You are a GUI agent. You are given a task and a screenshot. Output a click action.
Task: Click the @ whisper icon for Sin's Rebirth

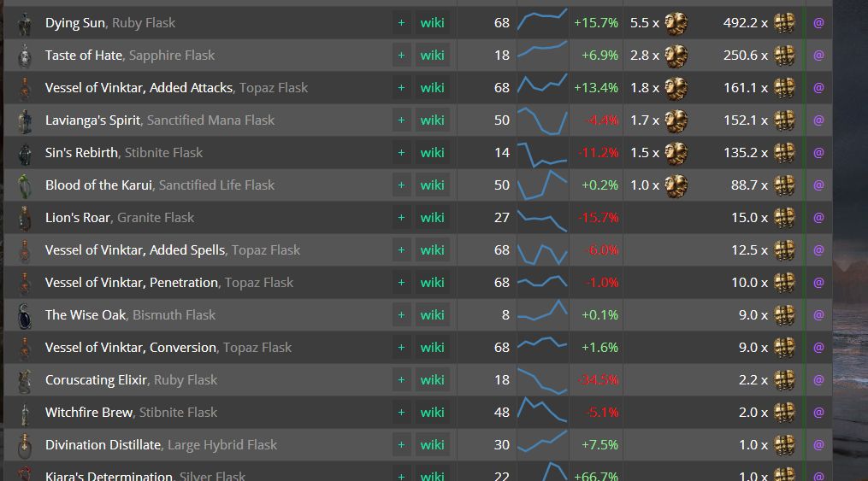click(x=818, y=153)
